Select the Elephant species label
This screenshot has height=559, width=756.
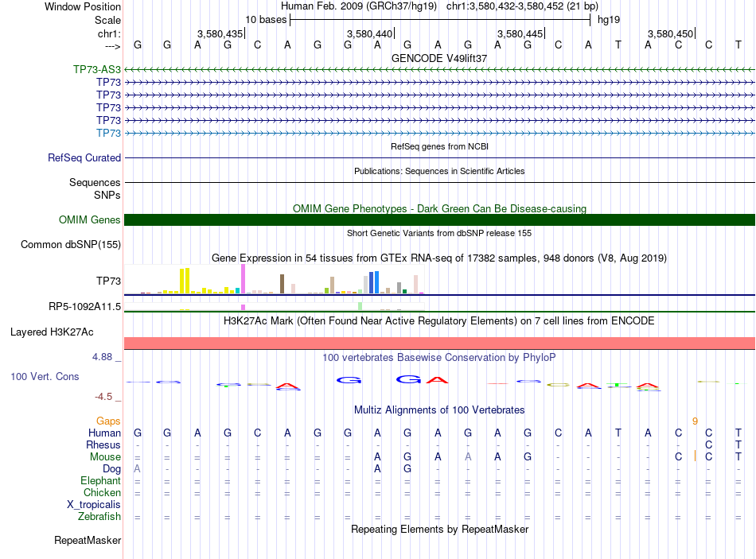coord(101,481)
